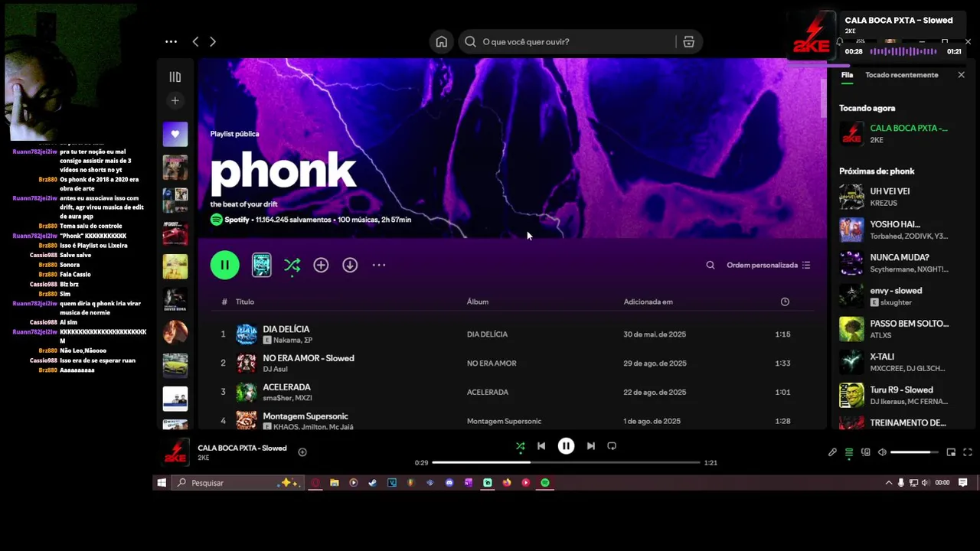Open the playlist preview cover next to play button
The height and width of the screenshot is (551, 980).
[x=262, y=265]
